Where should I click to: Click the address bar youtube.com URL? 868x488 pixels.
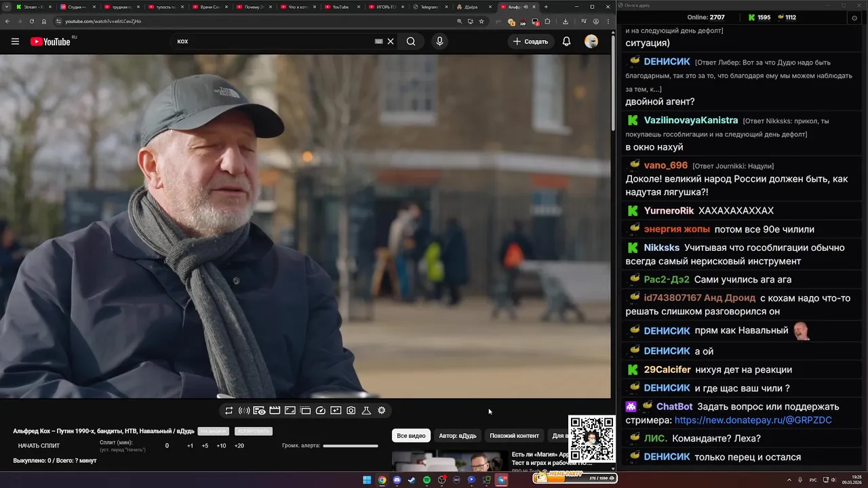[x=103, y=21]
